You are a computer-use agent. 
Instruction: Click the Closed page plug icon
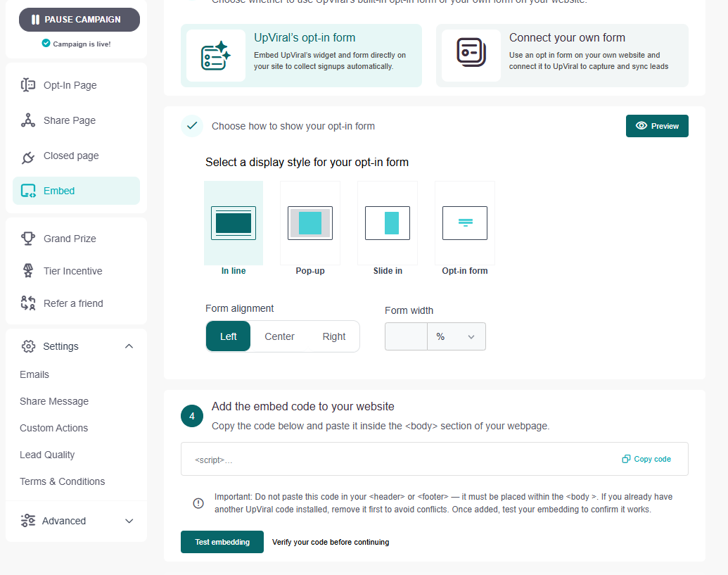28,158
